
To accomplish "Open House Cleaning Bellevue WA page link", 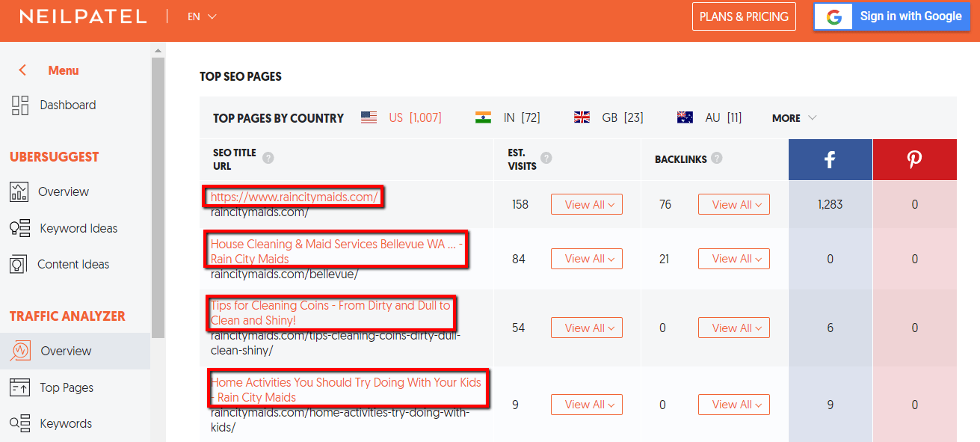I will 335,251.
